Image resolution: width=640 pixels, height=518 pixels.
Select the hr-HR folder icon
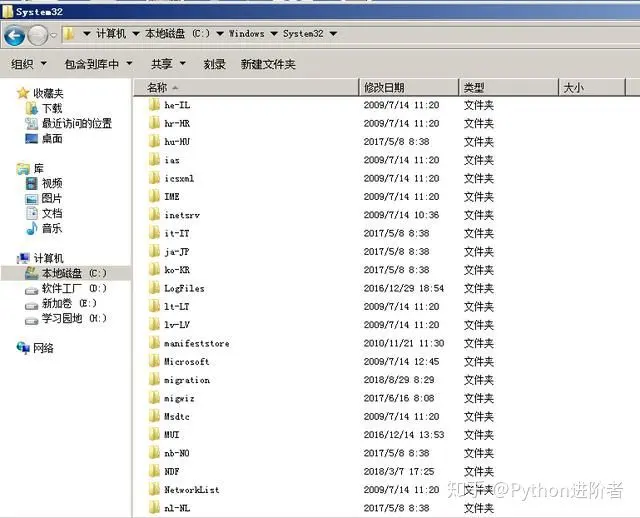click(x=154, y=123)
